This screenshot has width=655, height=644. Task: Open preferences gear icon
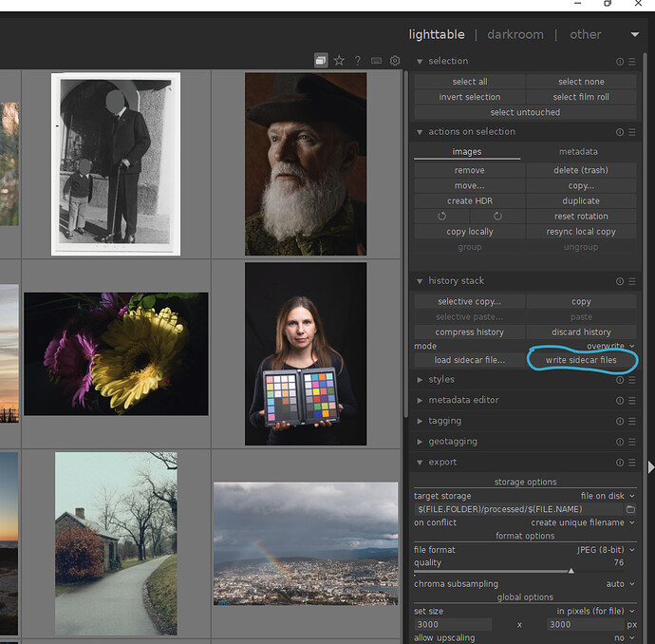395,61
